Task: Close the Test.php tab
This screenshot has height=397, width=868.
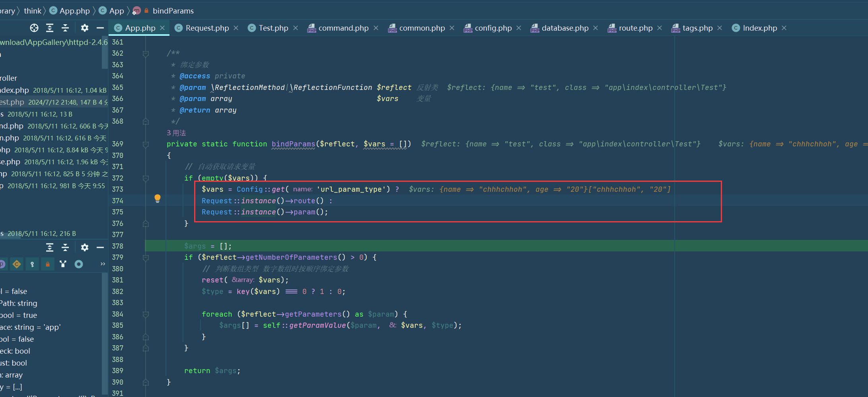Action: tap(296, 28)
